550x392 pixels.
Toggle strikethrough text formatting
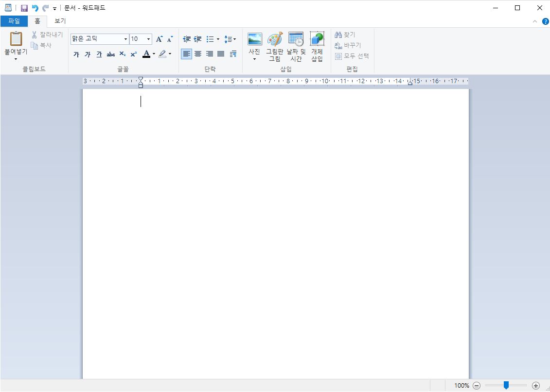111,54
